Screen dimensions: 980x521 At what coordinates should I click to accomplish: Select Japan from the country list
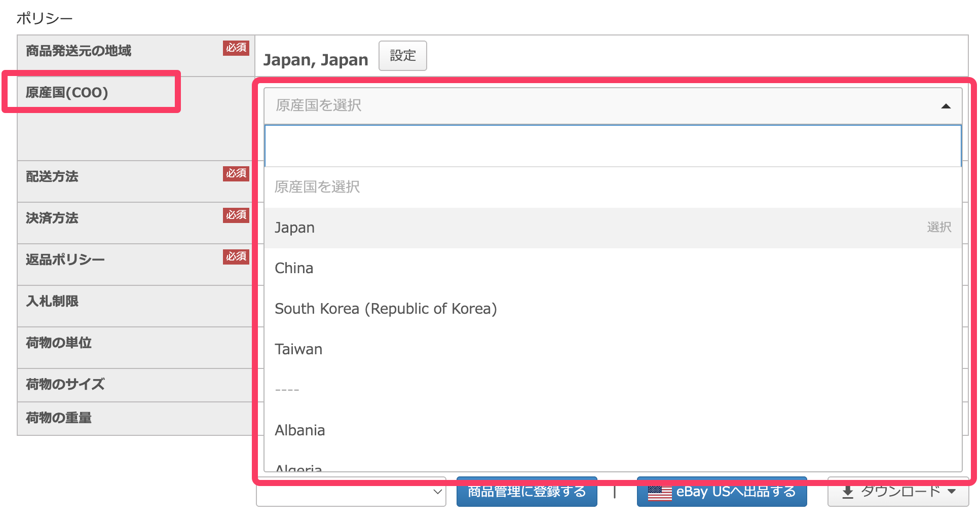pyautogui.click(x=294, y=228)
